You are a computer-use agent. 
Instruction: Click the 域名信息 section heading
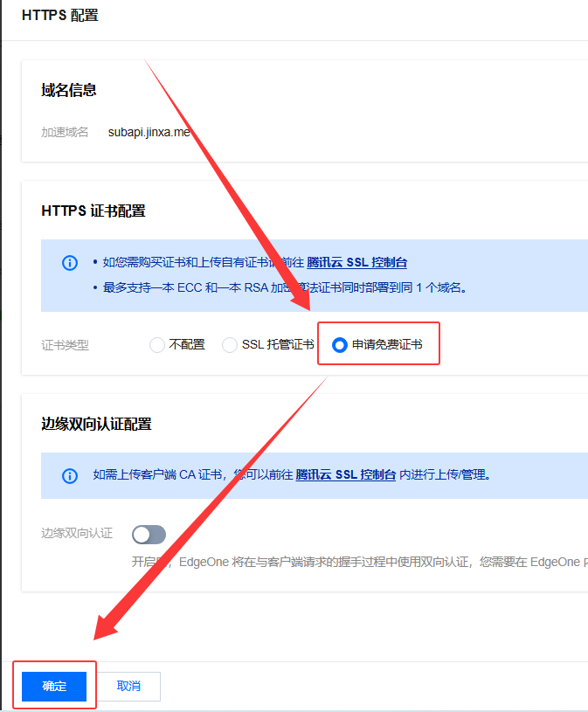(68, 90)
